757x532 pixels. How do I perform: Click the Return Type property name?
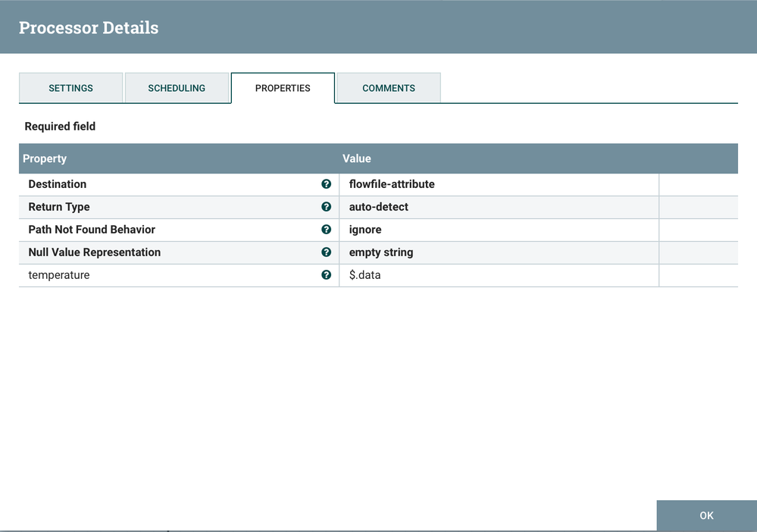[x=59, y=207]
